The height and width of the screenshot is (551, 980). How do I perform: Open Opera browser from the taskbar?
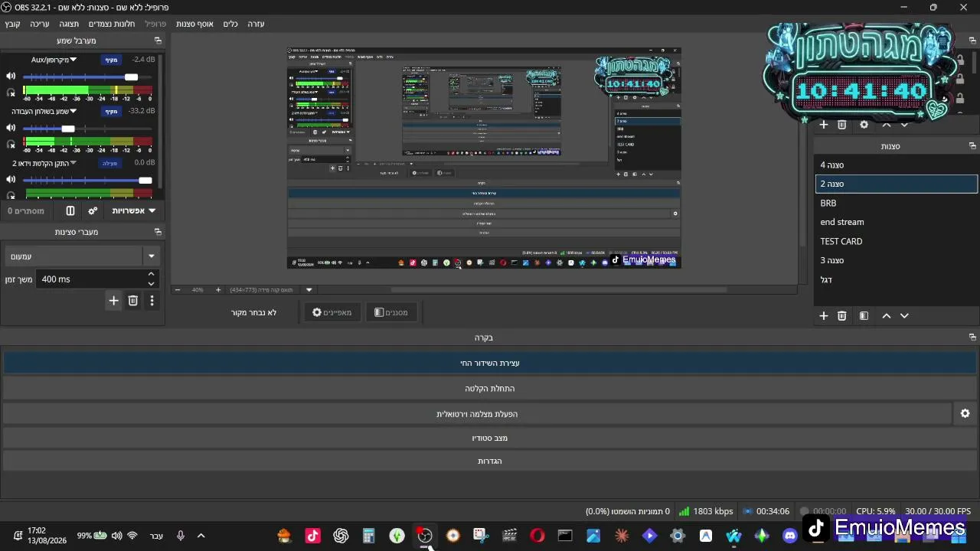coord(537,536)
